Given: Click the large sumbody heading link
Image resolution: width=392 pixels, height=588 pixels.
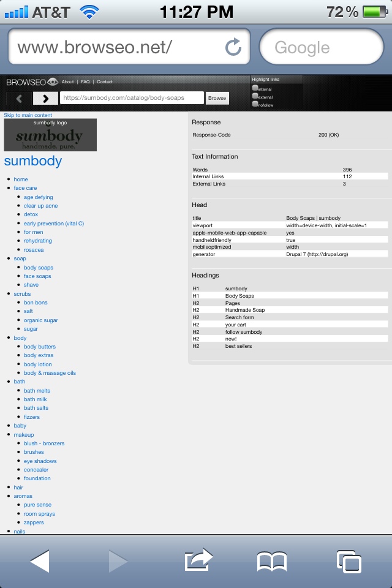Looking at the screenshot, I should 33,161.
